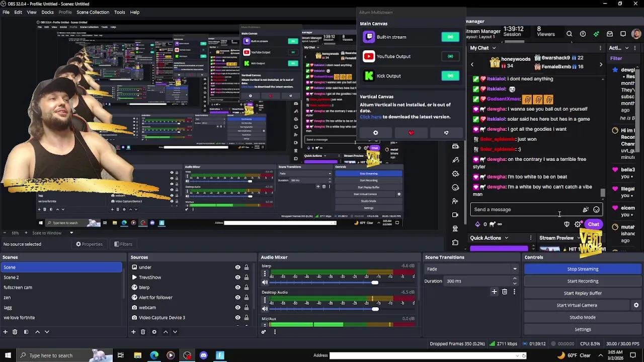
Task: Open Audio Mixer three-dot menu at bottom
Action: tap(275, 332)
